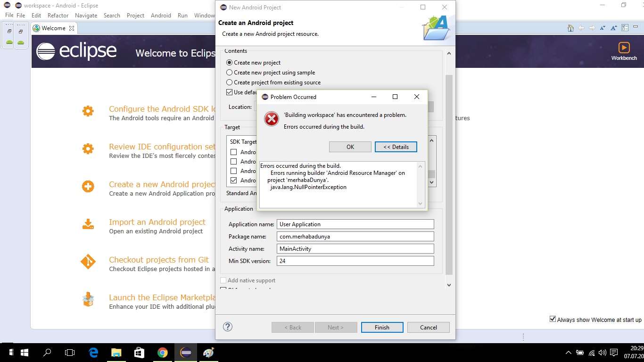Toggle the Use default location checkbox
The height and width of the screenshot is (362, 644).
tap(230, 92)
